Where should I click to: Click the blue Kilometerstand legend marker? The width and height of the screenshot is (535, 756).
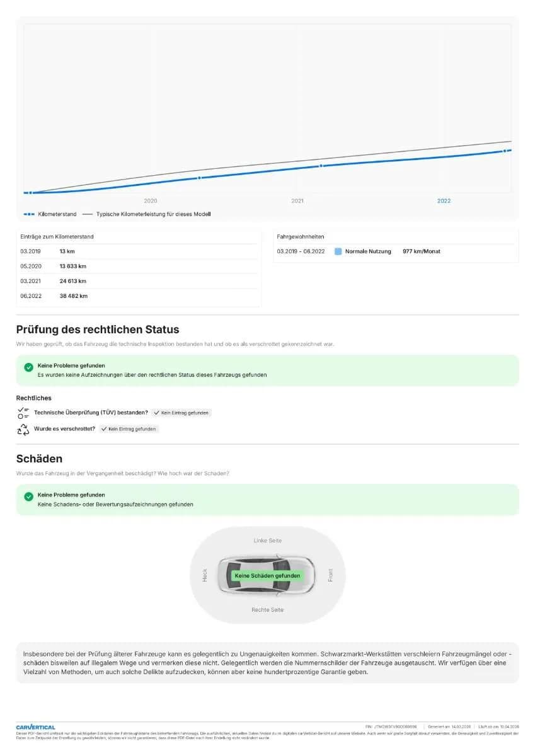tap(29, 214)
